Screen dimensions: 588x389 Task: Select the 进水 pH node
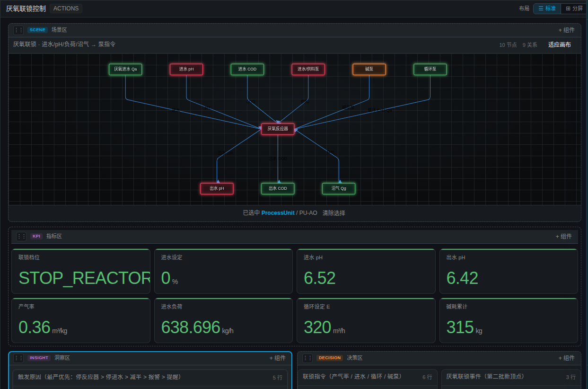(186, 69)
